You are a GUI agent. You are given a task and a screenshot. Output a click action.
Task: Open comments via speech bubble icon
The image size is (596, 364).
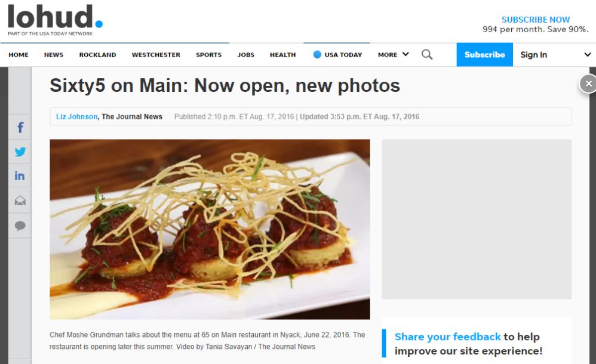(x=20, y=226)
